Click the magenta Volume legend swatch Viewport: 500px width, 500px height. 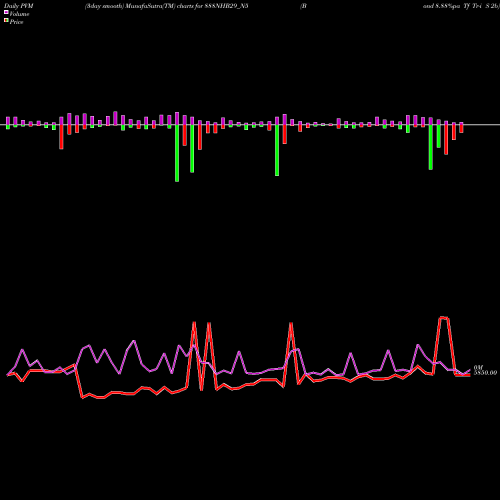(x=6, y=13)
